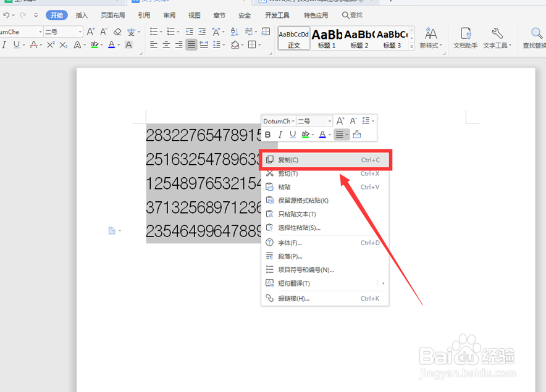Toggle Subscript formatting

(64, 44)
